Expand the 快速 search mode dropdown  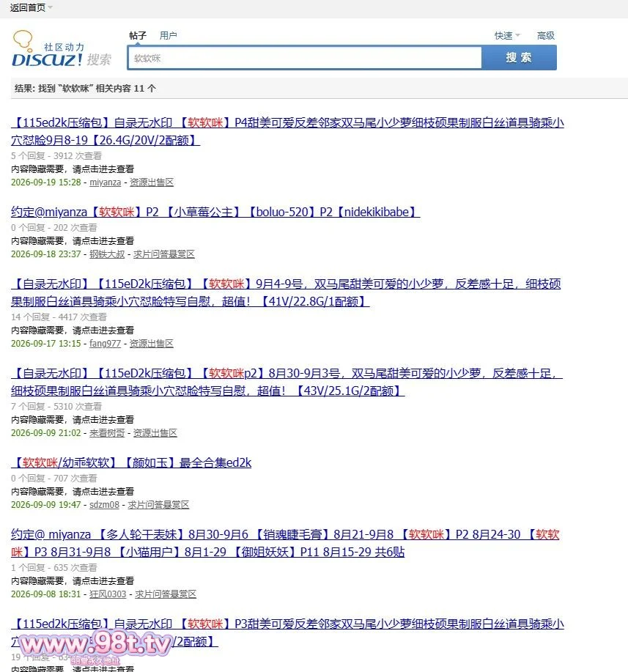pyautogui.click(x=507, y=36)
